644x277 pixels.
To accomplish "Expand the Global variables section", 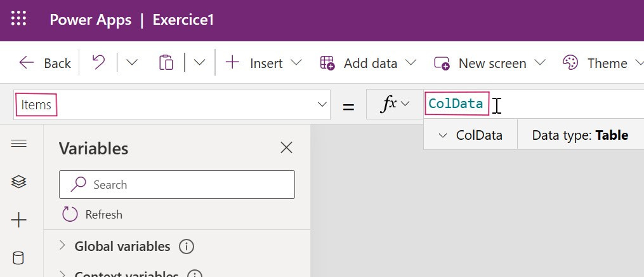I will click(62, 246).
